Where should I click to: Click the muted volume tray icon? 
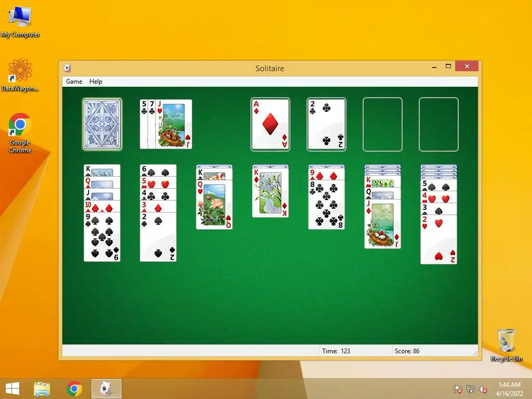pyautogui.click(x=483, y=389)
